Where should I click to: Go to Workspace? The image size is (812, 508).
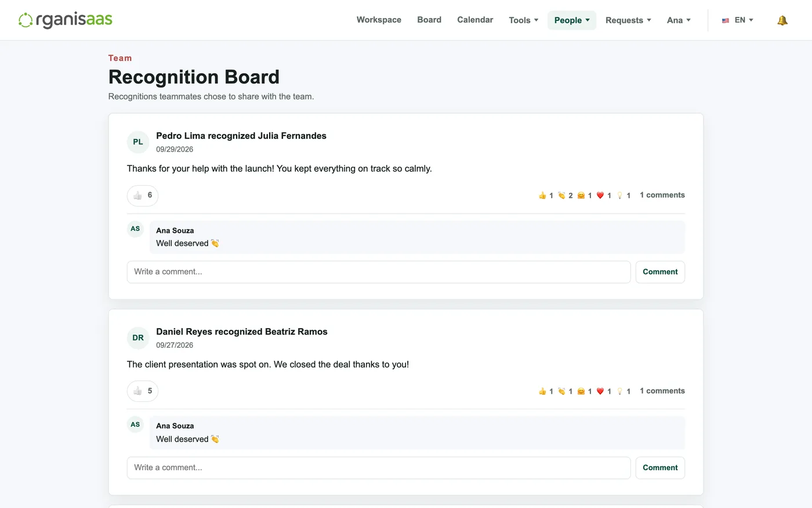point(379,20)
